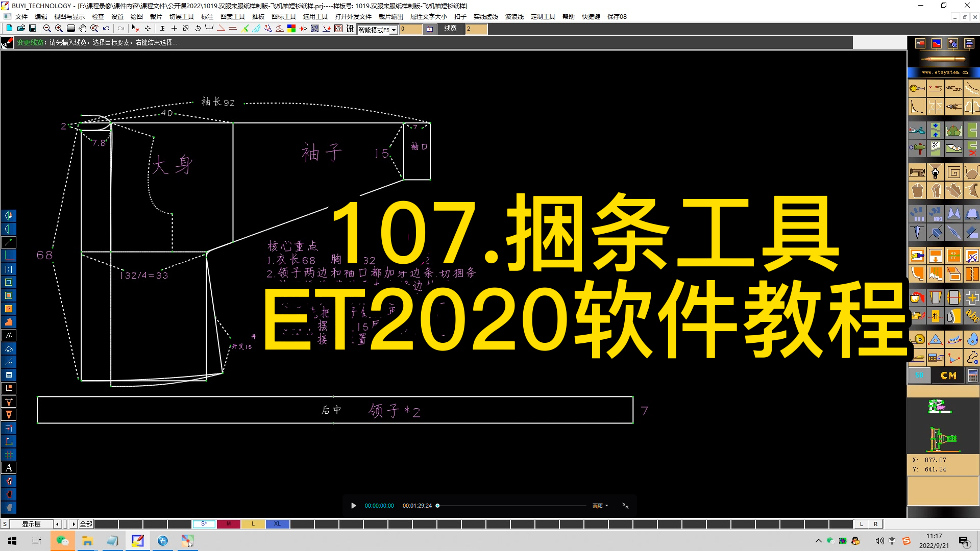Screen dimensions: 980x551
Task: Select the red angle line tool
Action: tap(221, 29)
